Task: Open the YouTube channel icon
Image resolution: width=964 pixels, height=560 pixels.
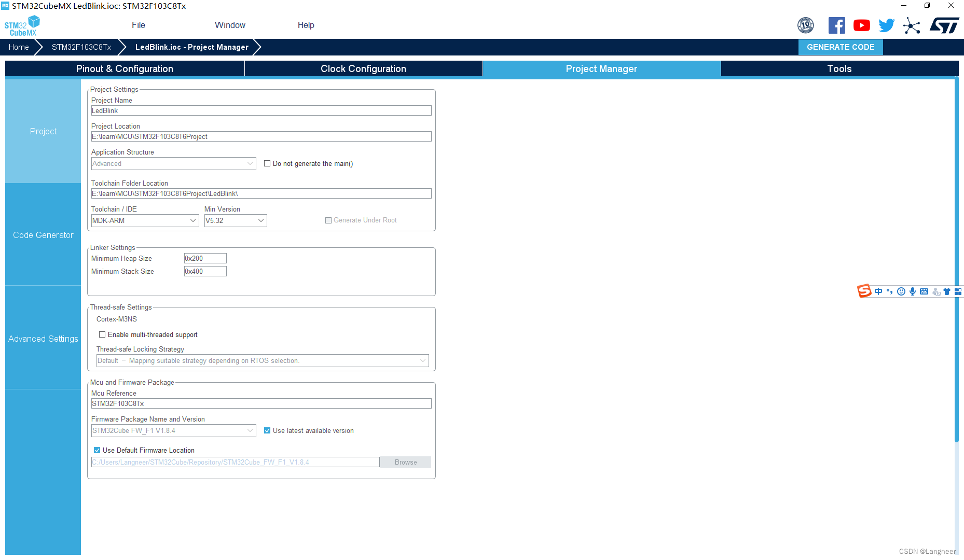Action: (861, 25)
